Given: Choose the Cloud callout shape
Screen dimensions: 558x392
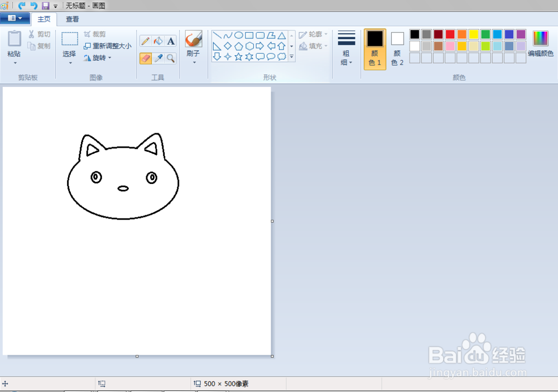Looking at the screenshot, I should (281, 56).
